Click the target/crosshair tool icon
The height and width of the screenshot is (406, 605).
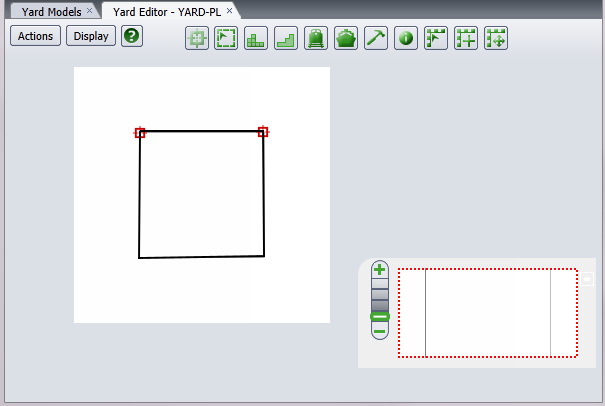point(197,38)
